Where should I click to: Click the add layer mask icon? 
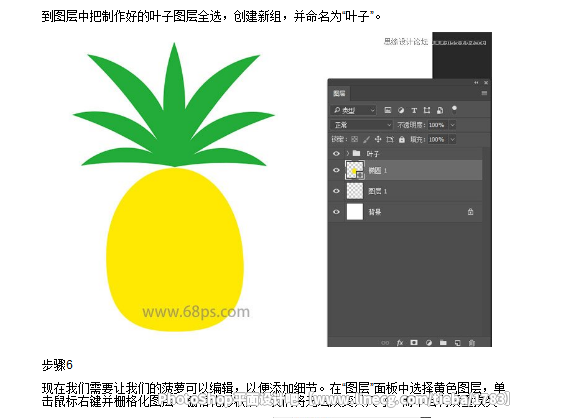pos(414,342)
